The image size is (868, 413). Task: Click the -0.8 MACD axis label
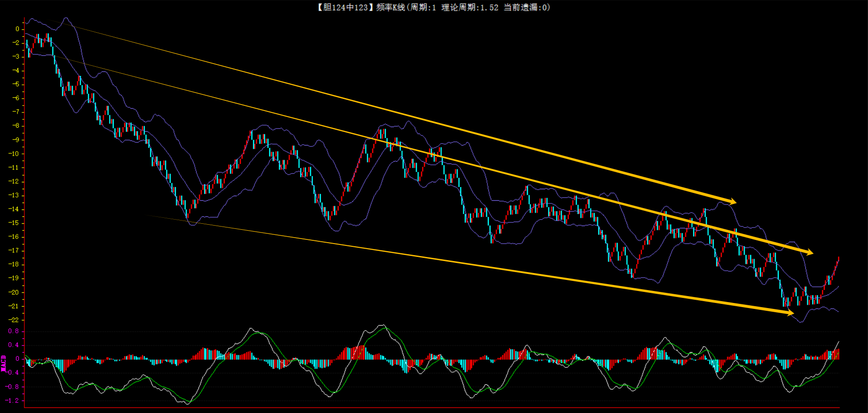click(x=12, y=387)
